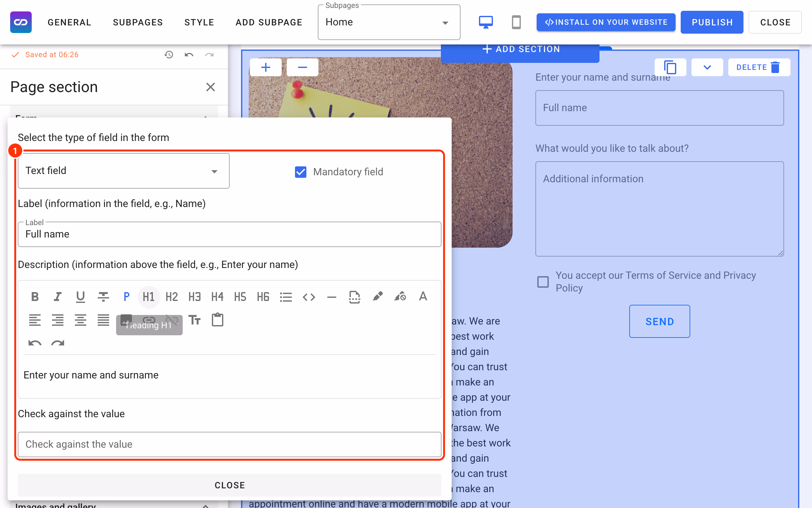The height and width of the screenshot is (508, 812).
Task: Justify text alignment
Action: coord(103,320)
